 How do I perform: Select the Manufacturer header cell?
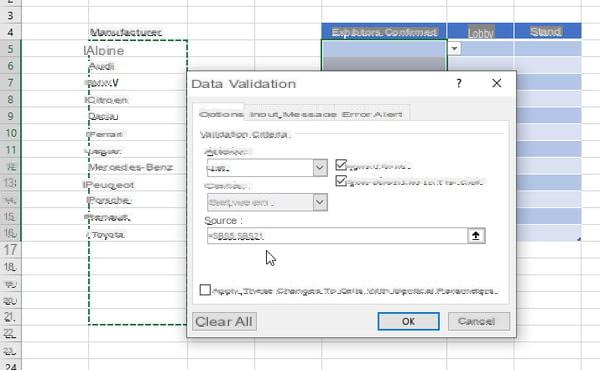coord(138,32)
